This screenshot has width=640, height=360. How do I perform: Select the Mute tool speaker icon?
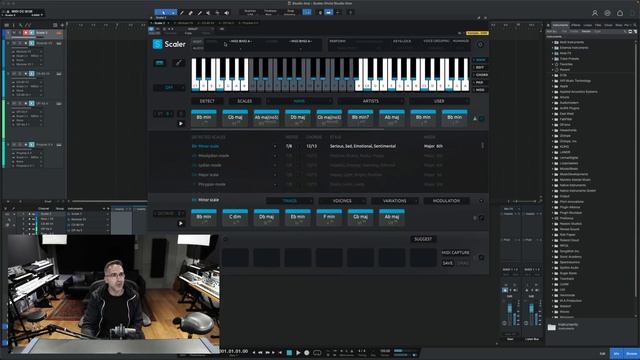[208, 13]
